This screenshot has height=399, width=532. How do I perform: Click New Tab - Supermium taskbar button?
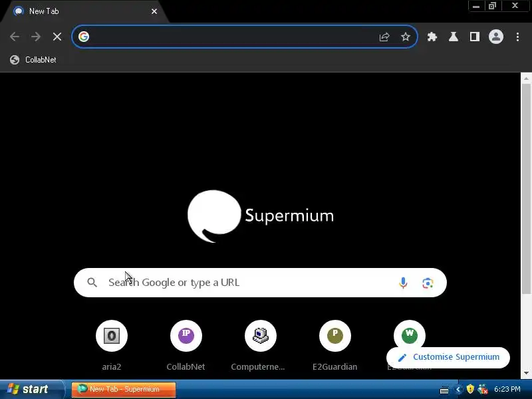click(124, 389)
